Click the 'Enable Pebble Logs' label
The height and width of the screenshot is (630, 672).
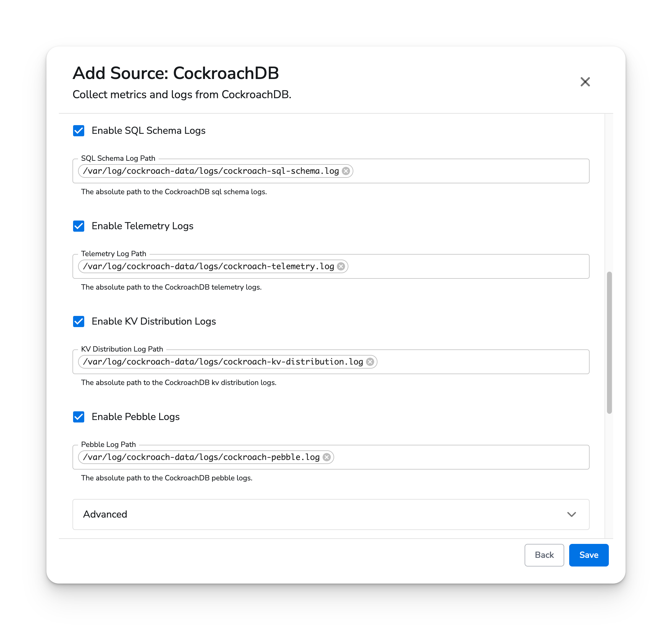136,417
